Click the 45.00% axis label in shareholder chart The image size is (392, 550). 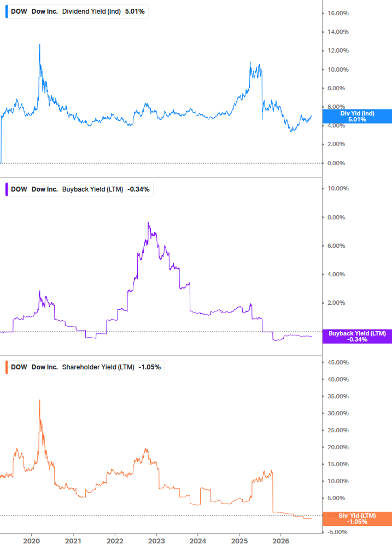338,362
